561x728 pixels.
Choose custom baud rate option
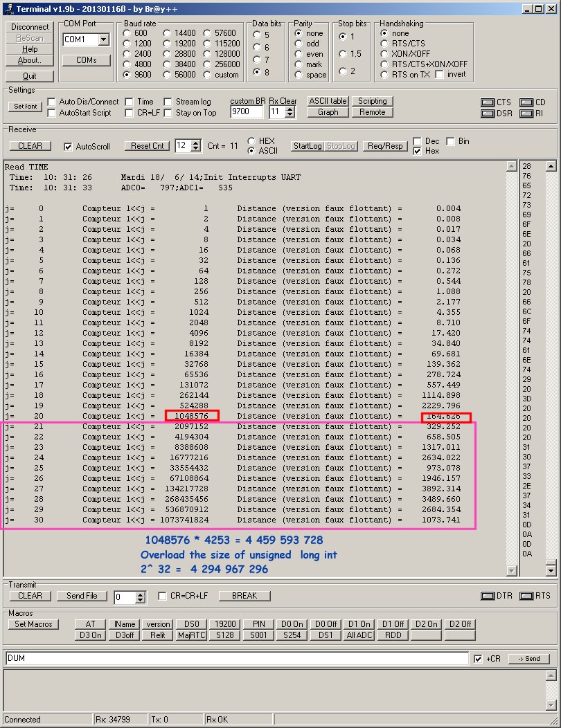[207, 75]
